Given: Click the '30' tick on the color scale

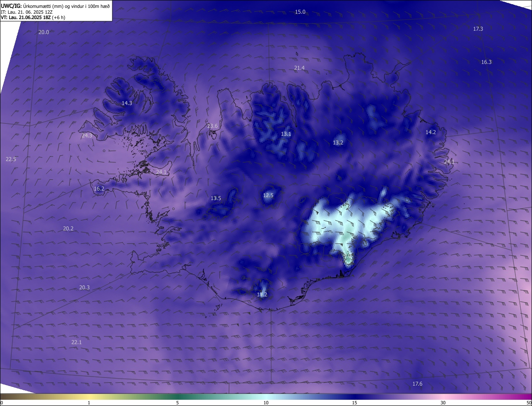Looking at the screenshot, I should click(x=443, y=403).
